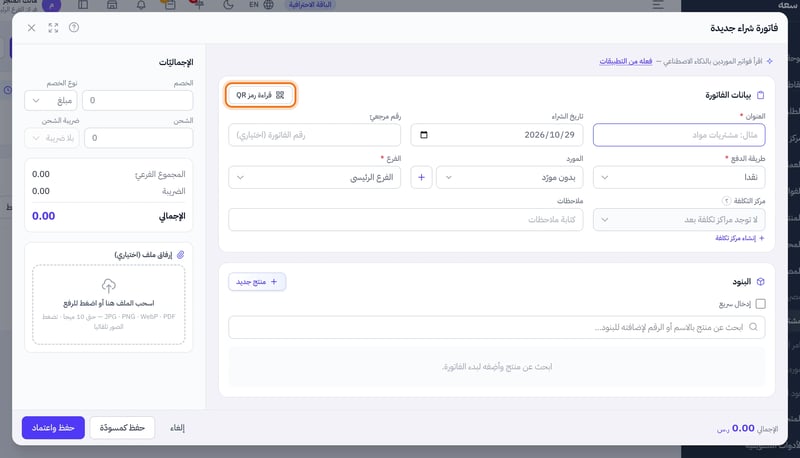Screen dimensions: 800x458
Task: Click the حفظ واعتماد save and approve button
Action: point(53,427)
